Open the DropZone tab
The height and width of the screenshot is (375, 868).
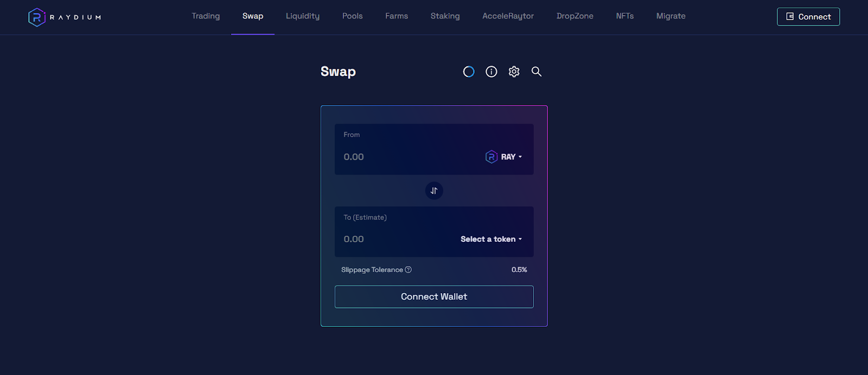point(575,16)
